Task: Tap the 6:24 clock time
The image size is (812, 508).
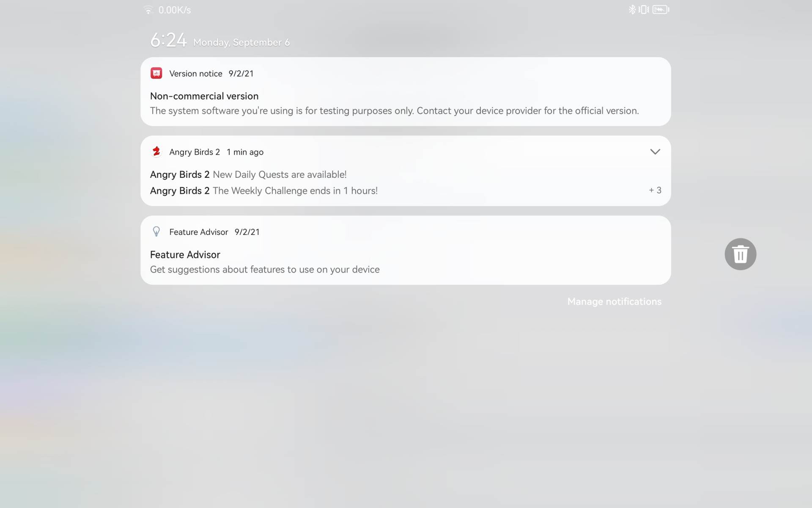Action: click(168, 40)
